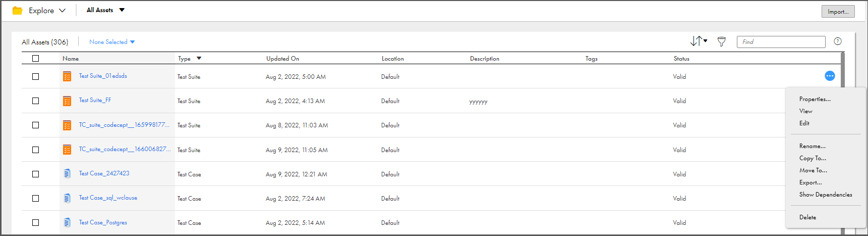Screen dimensions: 868x236
Task: Click the Test Case_sql_wclause document icon
Action: click(67, 198)
